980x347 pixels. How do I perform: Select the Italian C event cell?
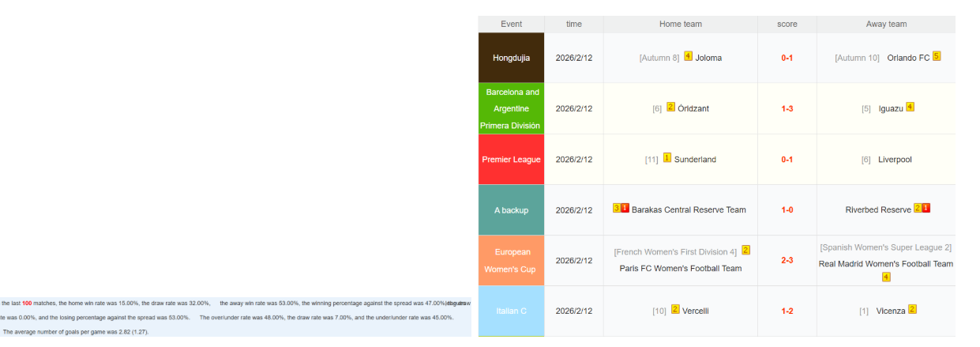tap(511, 311)
